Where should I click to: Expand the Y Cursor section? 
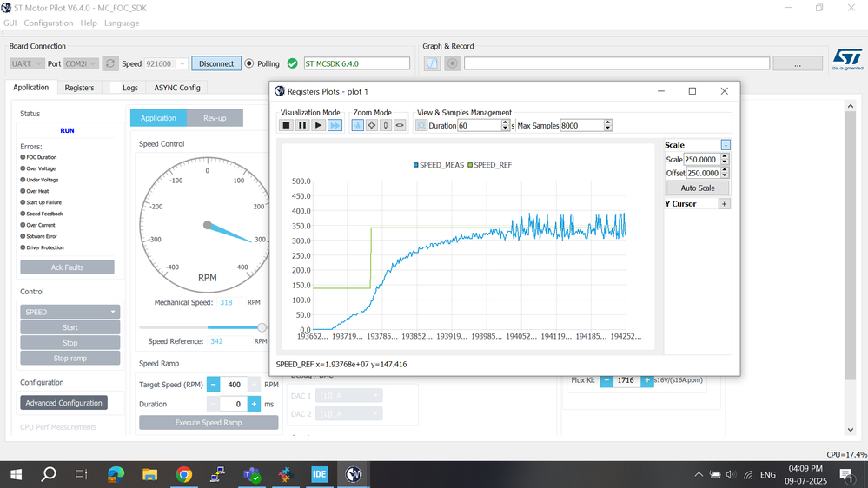coord(724,204)
